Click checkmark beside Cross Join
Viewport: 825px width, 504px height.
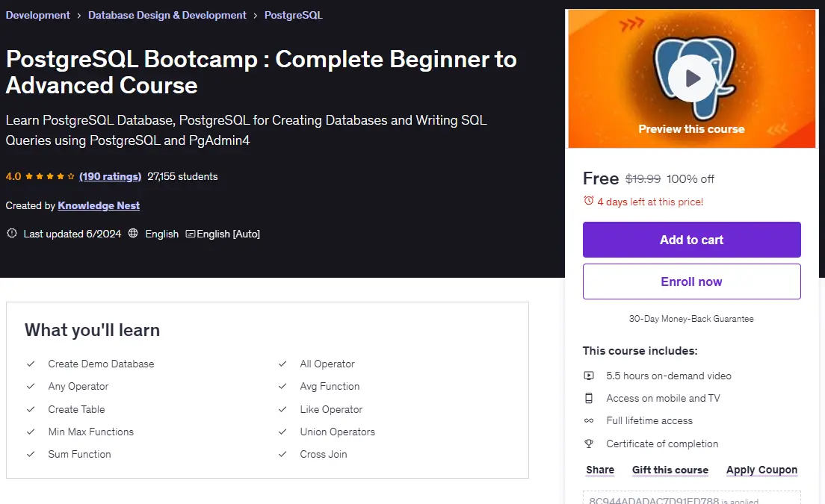pyautogui.click(x=282, y=454)
